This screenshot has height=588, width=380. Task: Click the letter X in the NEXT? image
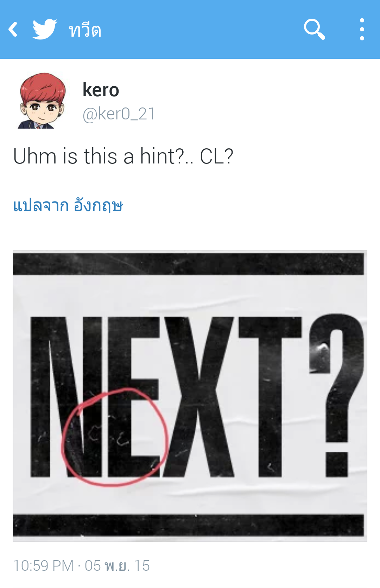pyautogui.click(x=199, y=397)
